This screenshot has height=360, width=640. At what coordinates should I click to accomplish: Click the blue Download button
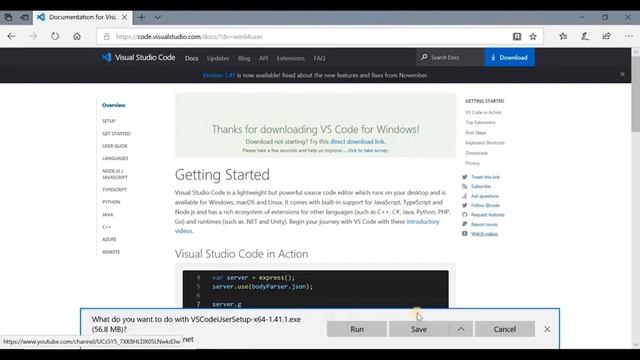509,58
